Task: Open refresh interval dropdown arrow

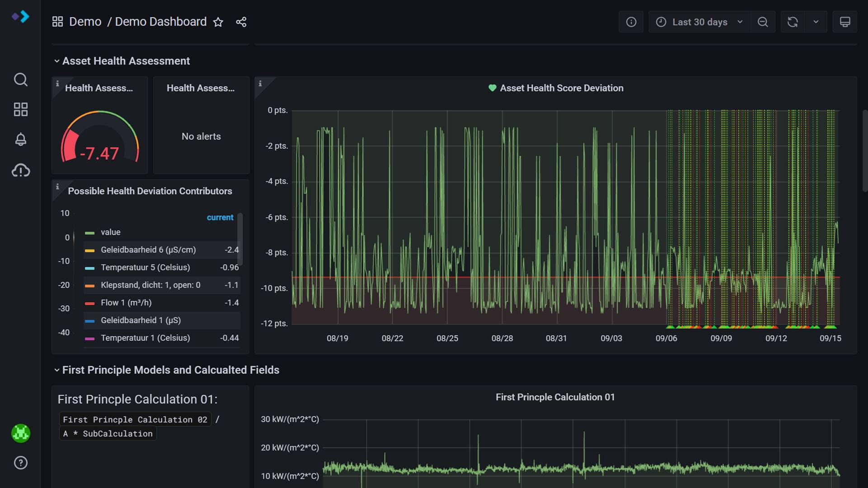Action: pyautogui.click(x=816, y=22)
